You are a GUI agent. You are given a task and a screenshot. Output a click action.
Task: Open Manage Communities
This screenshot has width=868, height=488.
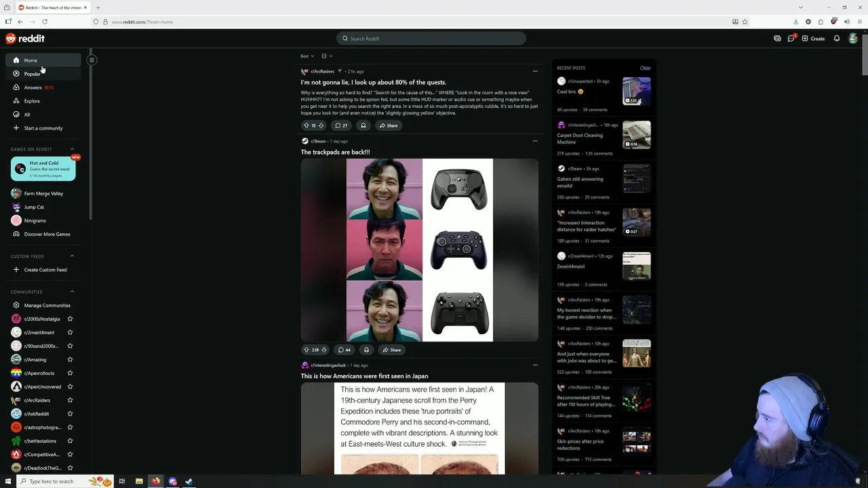[x=43, y=305]
